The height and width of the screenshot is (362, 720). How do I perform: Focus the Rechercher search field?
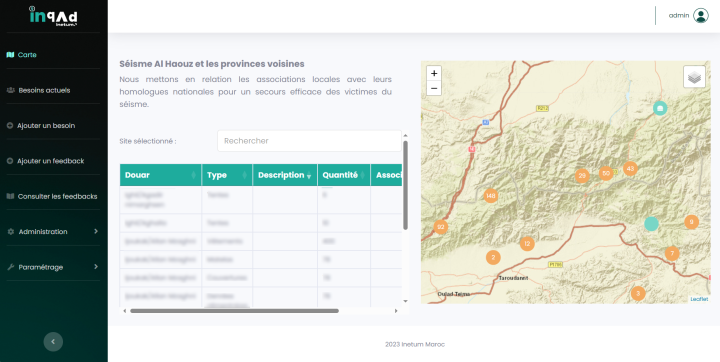(309, 141)
